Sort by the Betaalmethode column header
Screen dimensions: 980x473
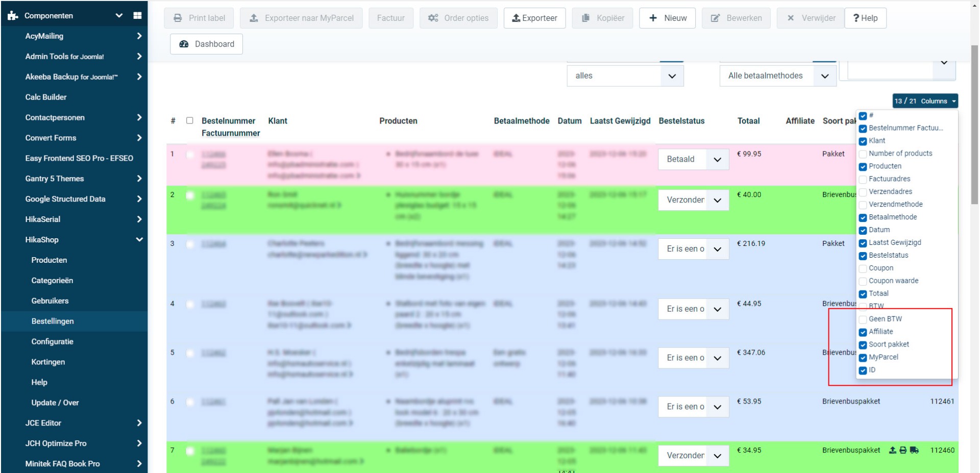click(522, 121)
